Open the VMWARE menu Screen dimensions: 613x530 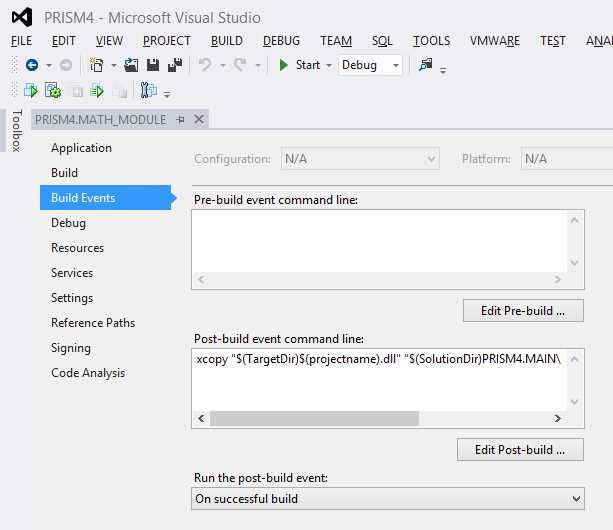[495, 41]
